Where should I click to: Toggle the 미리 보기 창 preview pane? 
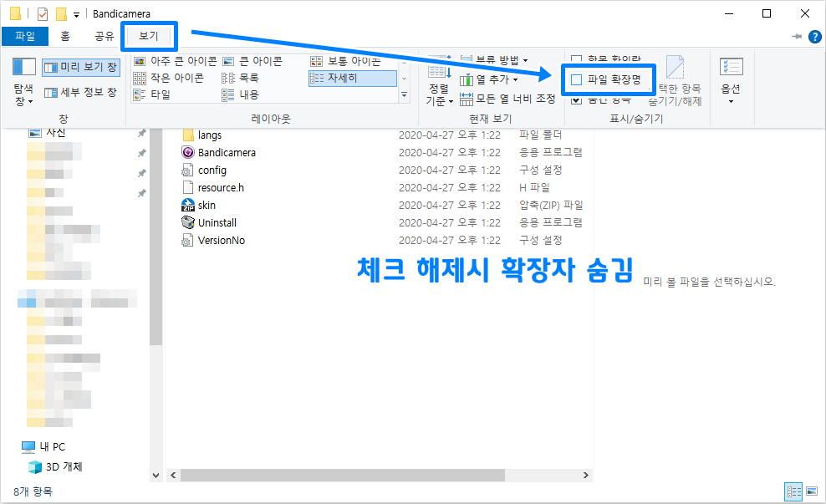pos(80,67)
